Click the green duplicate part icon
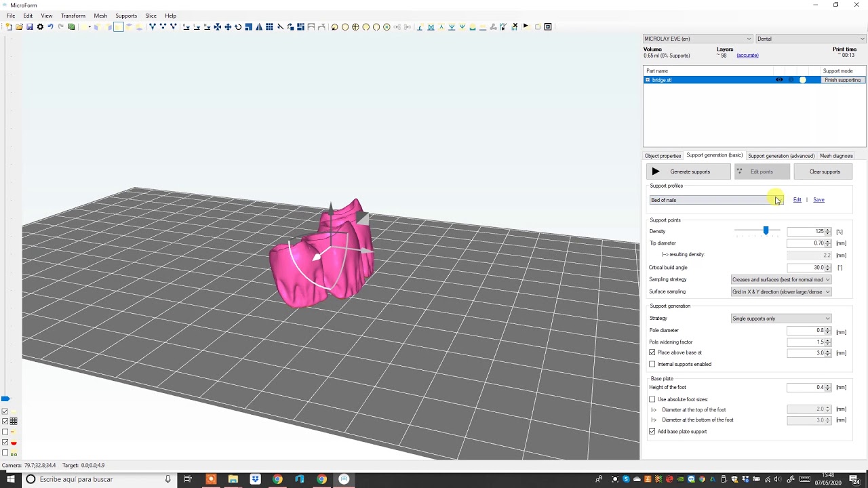The image size is (868, 488). click(x=71, y=27)
